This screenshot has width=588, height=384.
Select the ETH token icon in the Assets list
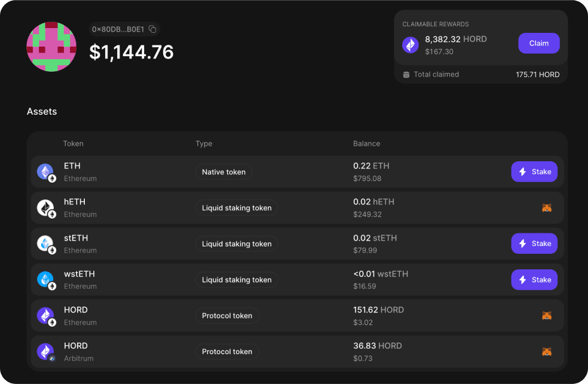tap(45, 171)
